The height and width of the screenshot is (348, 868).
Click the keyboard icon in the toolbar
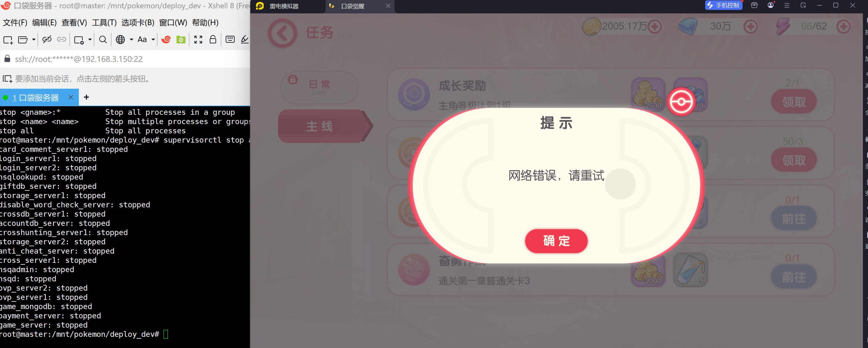coord(230,40)
